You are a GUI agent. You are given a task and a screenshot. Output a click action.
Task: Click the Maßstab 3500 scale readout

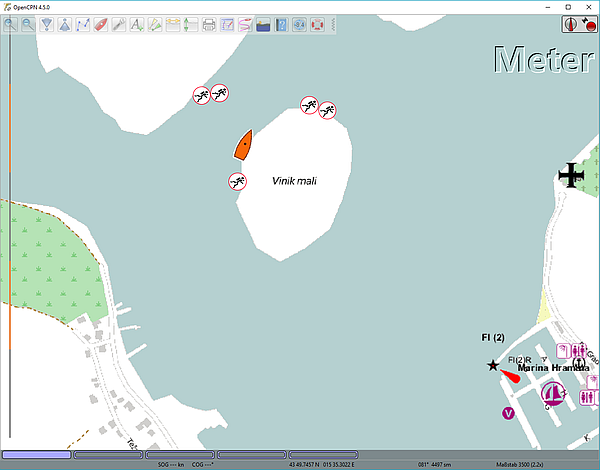click(x=519, y=465)
